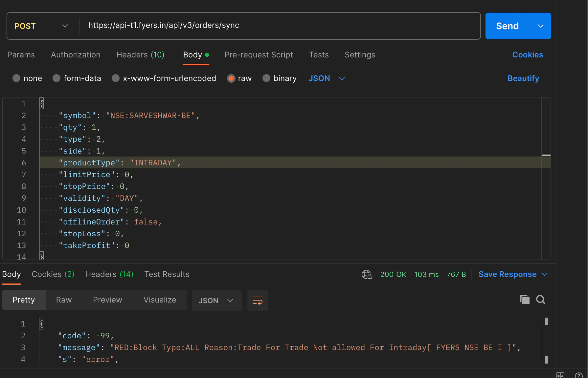This screenshot has height=378, width=588.
Task: Open the Pre-request Script tab
Action: [x=259, y=55]
